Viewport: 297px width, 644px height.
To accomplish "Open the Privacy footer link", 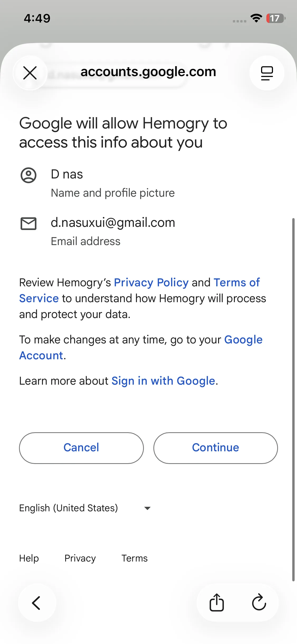I will point(80,558).
